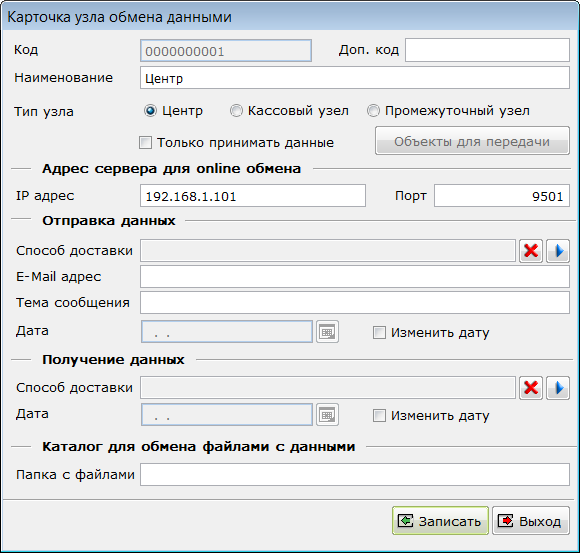Screen dimensions: 580x553
Task: Open calendar for the send data date
Action: [327, 331]
